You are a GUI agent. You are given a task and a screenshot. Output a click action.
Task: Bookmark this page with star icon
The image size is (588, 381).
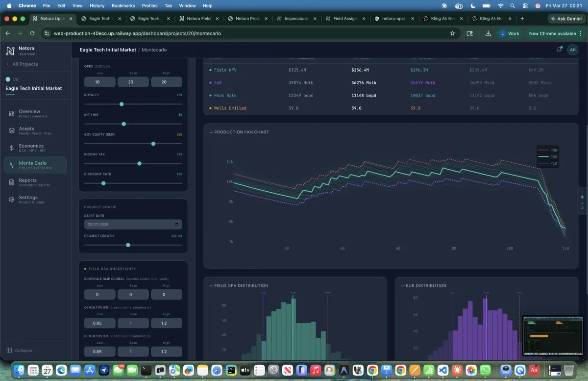(452, 33)
